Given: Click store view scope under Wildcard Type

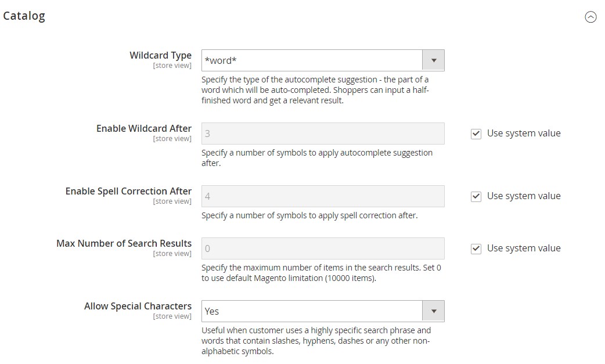Looking at the screenshot, I should [x=172, y=66].
